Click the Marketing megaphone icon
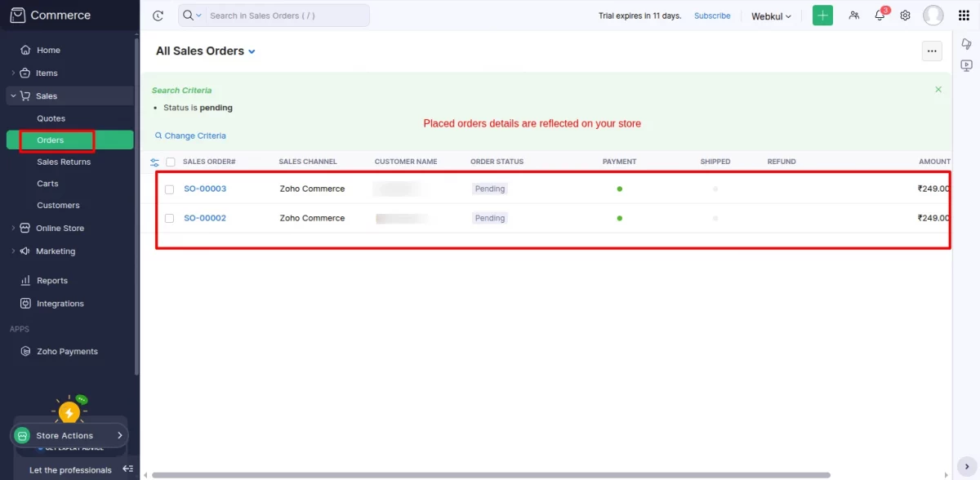980x480 pixels. point(25,251)
